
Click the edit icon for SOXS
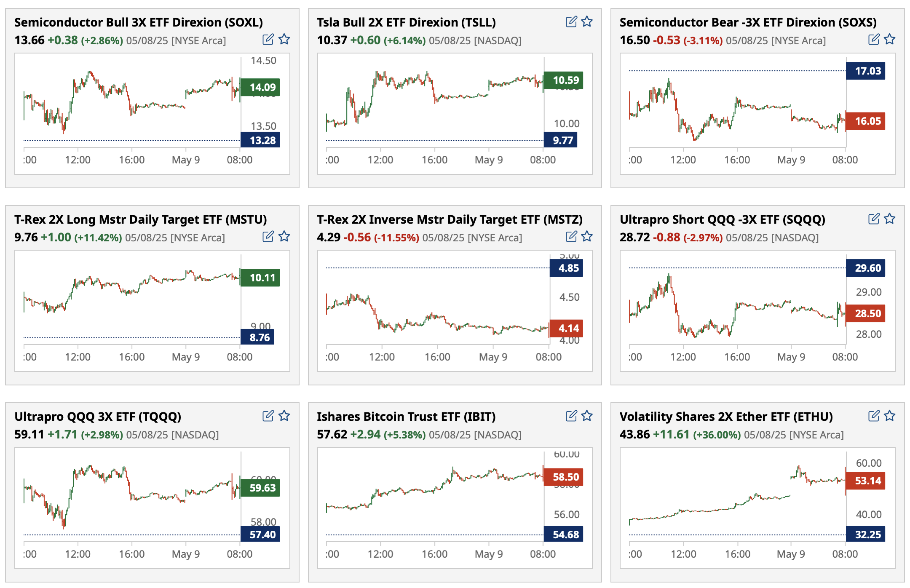(x=873, y=40)
